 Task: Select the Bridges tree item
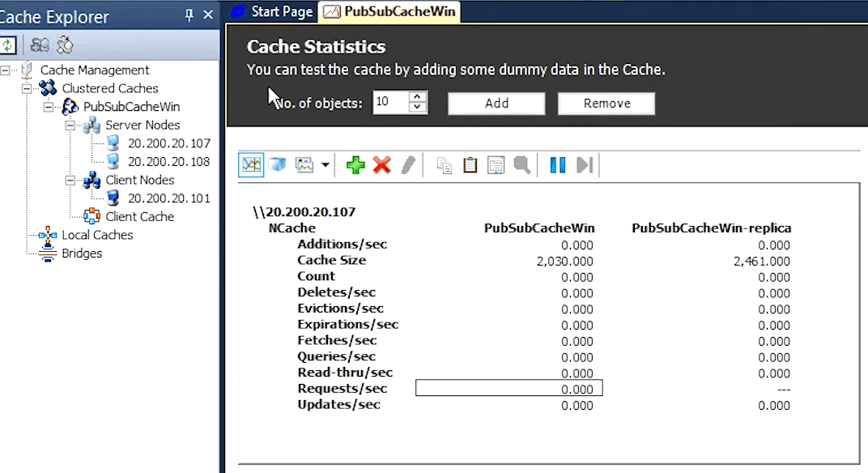82,254
